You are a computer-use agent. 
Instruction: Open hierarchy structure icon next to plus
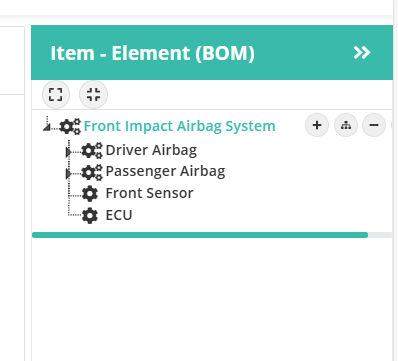[x=346, y=125]
